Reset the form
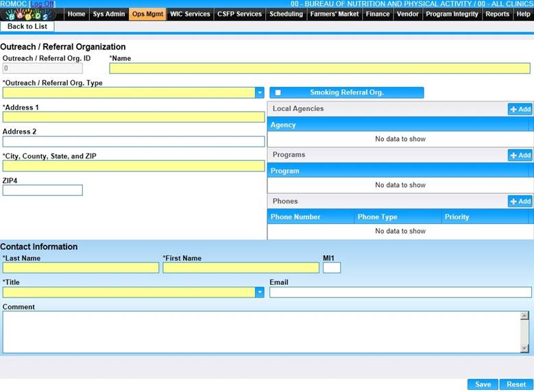The width and height of the screenshot is (534, 392). (516, 384)
